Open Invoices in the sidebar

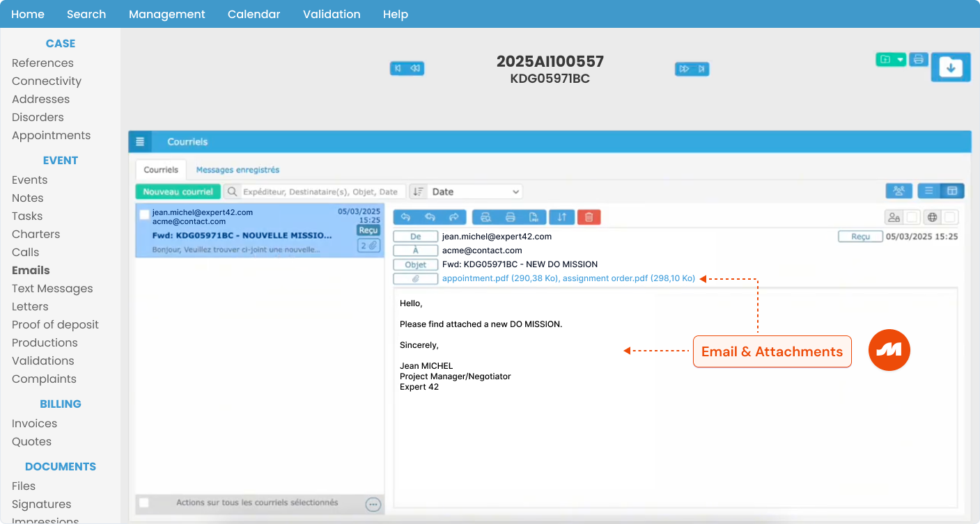(x=34, y=423)
